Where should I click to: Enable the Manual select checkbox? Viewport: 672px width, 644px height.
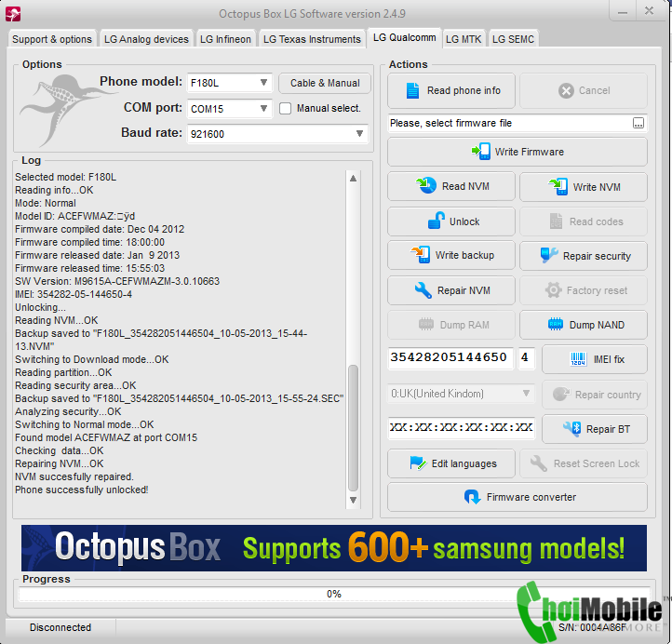pos(285,108)
